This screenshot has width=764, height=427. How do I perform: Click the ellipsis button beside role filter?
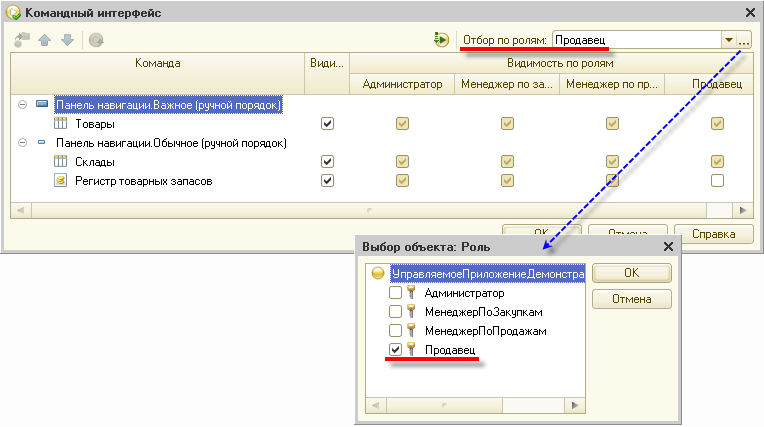pos(744,40)
